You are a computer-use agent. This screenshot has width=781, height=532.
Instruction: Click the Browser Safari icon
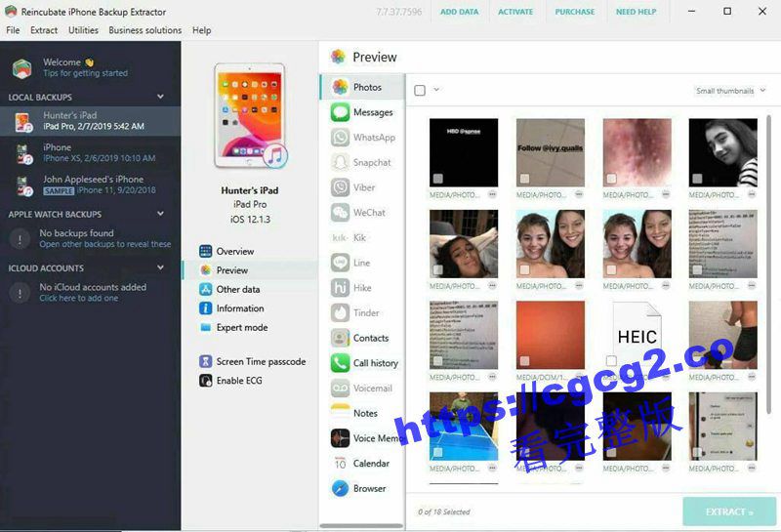click(x=340, y=488)
